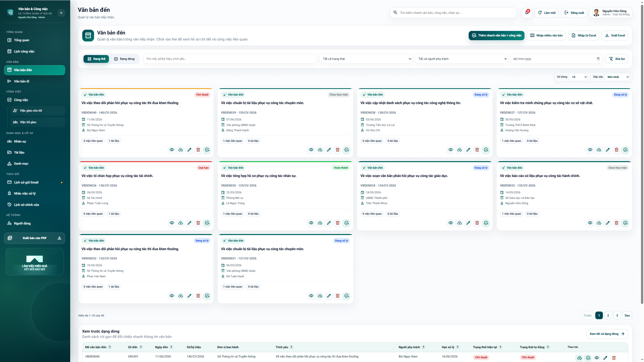Screen dimensions: 644x362
Task: View details of document VBDEN040 card
Action: (x=172, y=150)
